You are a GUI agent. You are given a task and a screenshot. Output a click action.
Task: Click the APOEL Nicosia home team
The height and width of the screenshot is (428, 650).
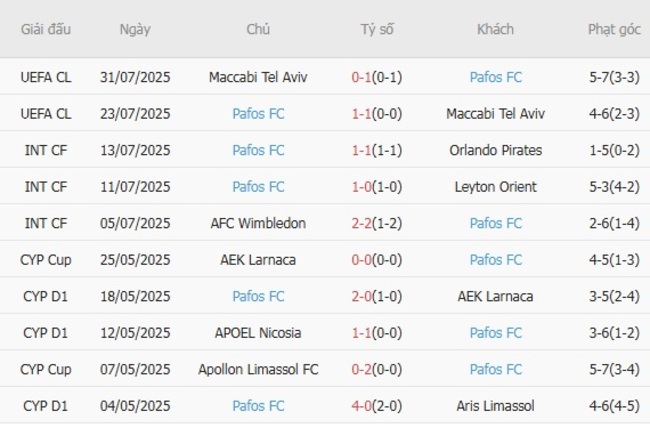tap(258, 333)
